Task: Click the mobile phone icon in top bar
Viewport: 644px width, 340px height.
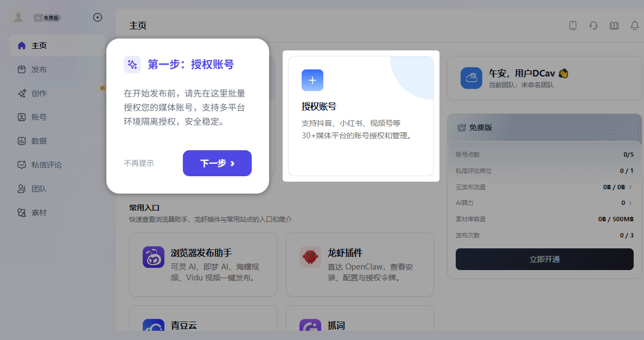Action: (x=573, y=25)
